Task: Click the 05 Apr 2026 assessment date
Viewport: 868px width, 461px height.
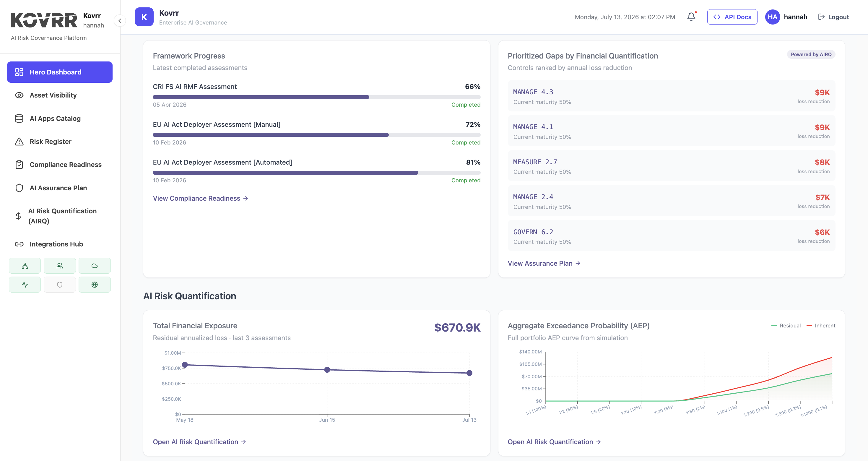Action: [170, 105]
